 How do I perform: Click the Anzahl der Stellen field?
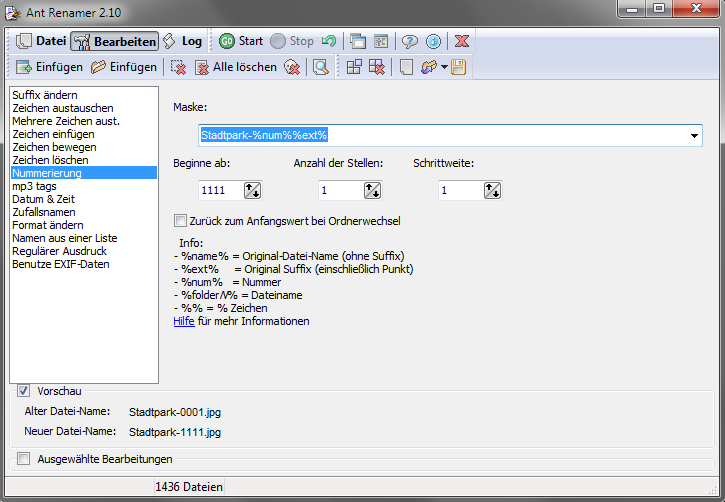[341, 190]
